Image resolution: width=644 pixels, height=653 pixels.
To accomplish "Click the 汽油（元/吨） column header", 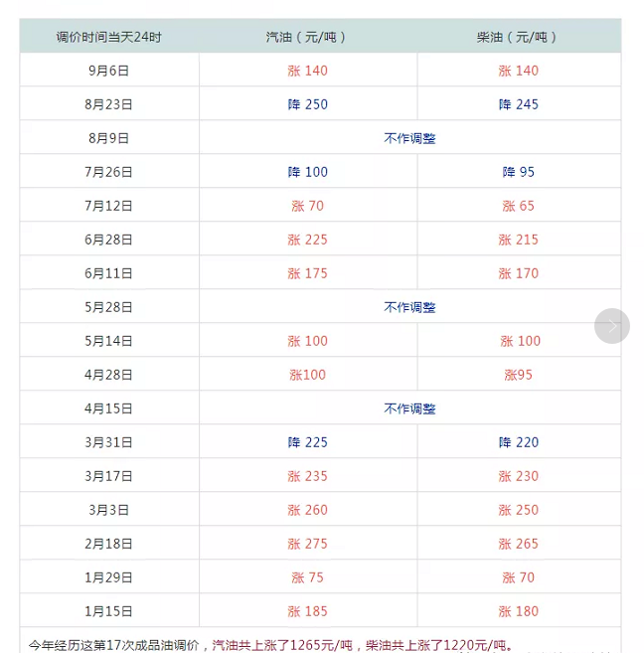I will 308,37.
